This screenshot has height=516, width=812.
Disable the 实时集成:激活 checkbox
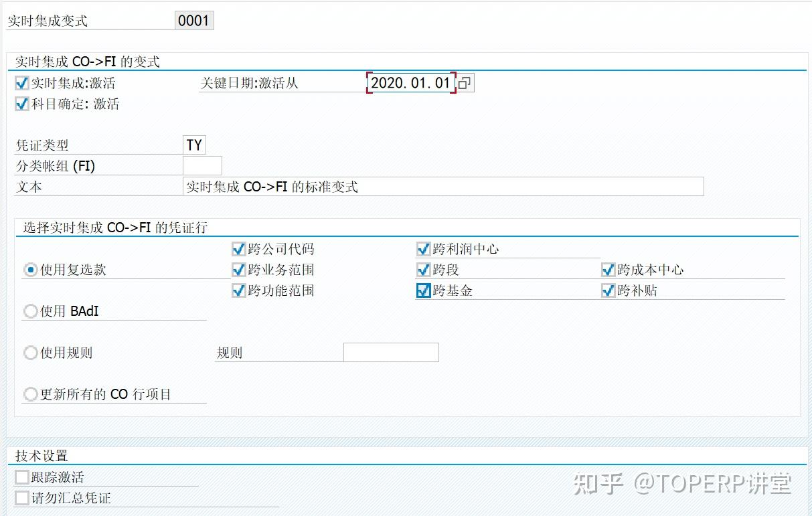pos(21,82)
